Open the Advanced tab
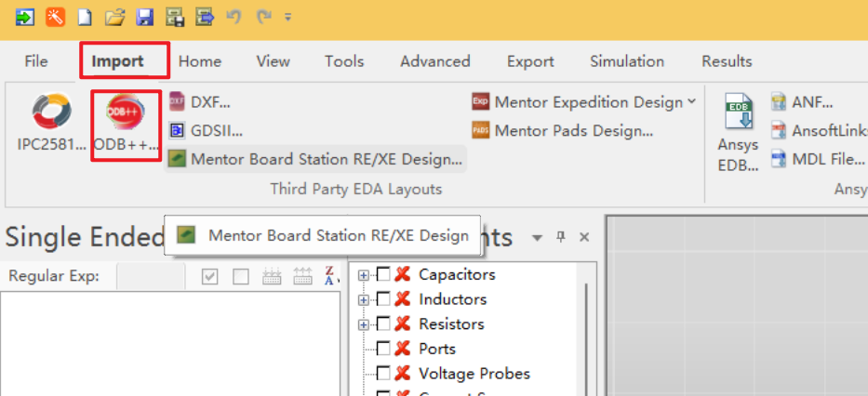 pyautogui.click(x=435, y=60)
